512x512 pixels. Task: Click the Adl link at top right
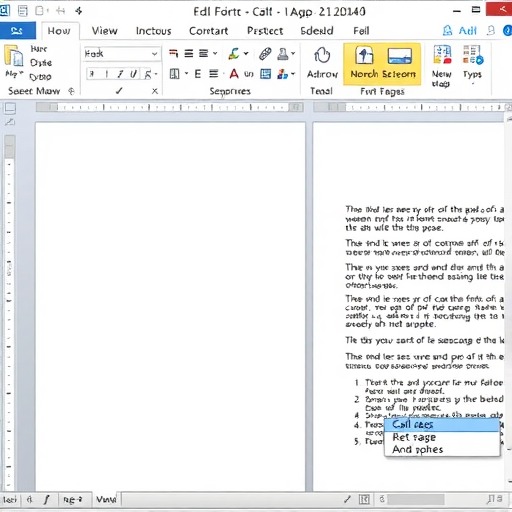[x=468, y=31]
